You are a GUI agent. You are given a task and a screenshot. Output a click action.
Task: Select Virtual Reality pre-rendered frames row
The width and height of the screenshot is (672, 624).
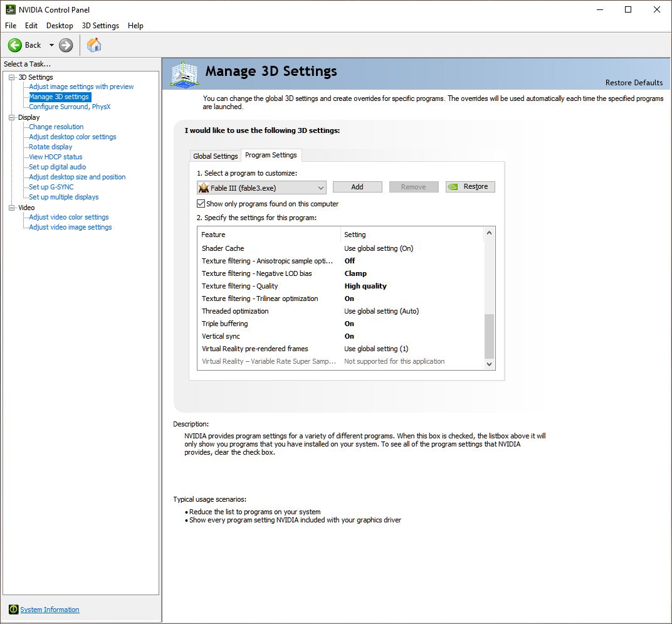coord(341,349)
